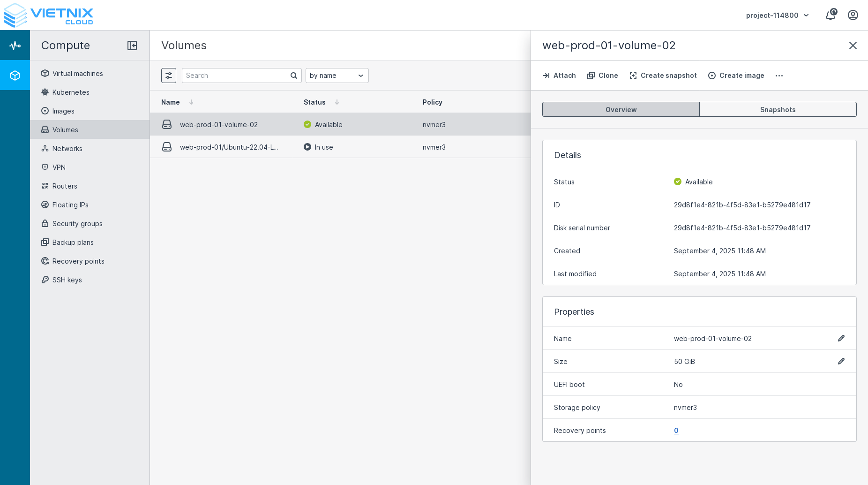Image resolution: width=868 pixels, height=485 pixels.
Task: Open the notifications bell
Action: [x=831, y=15]
